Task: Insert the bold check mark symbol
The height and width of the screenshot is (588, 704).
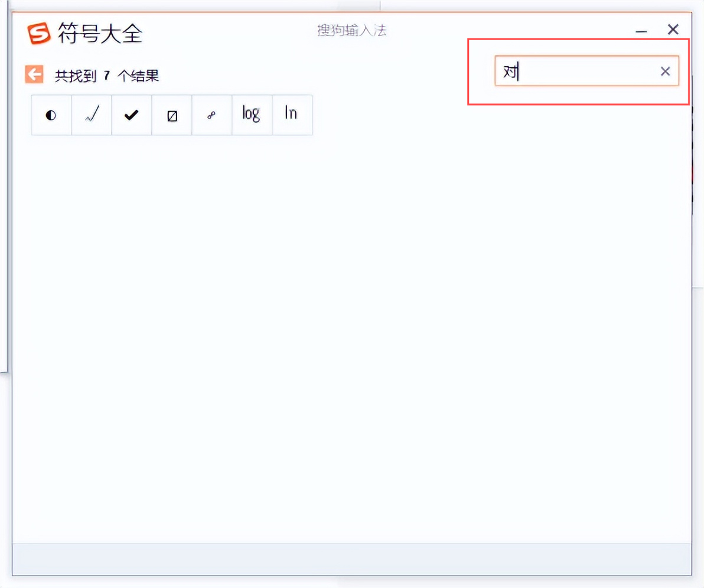Action: [x=132, y=115]
